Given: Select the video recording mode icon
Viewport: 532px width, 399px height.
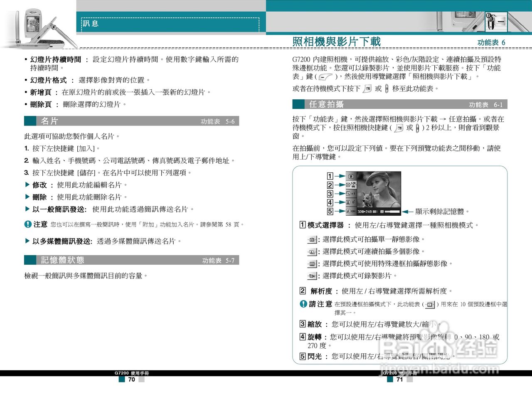Looking at the screenshot, I should tap(313, 275).
